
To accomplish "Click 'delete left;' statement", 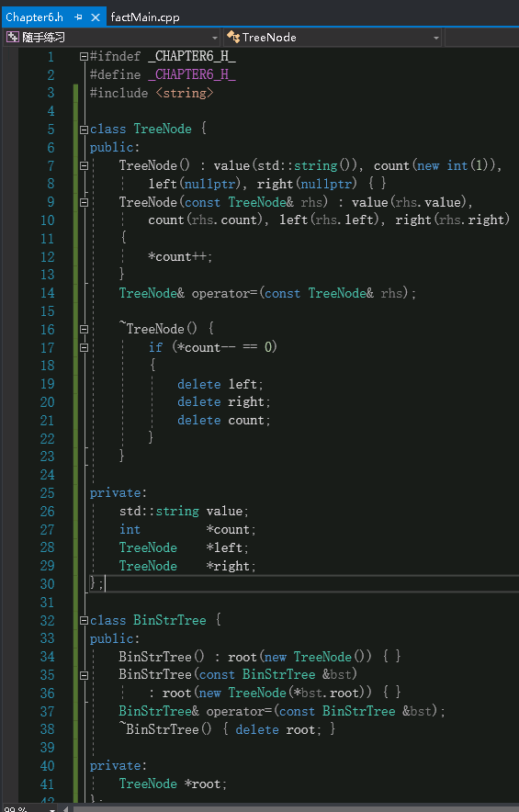I will (220, 384).
